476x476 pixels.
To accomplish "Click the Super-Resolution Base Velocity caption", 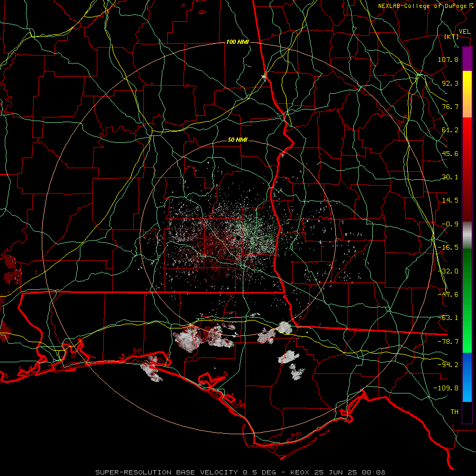I will 240,472.
